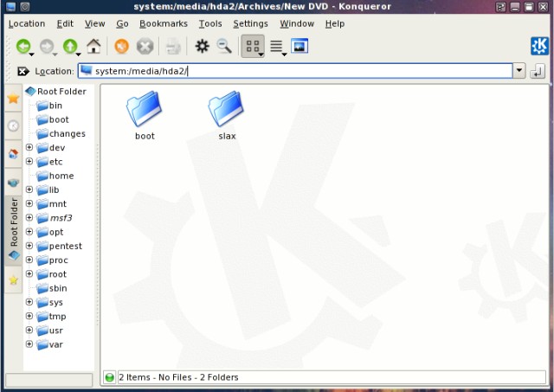Screen dimensions: 554x392
Task: Expand the mnt folder tree node
Action: pyautogui.click(x=29, y=203)
